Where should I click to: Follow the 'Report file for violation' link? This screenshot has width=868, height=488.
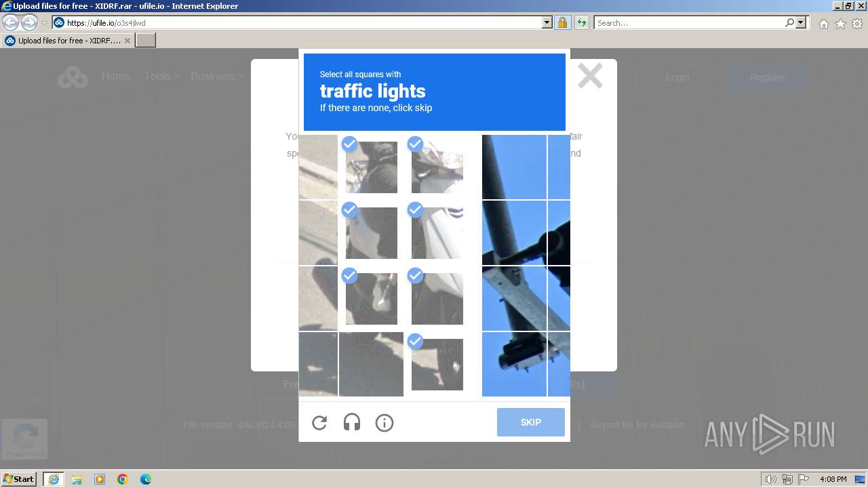click(x=637, y=425)
